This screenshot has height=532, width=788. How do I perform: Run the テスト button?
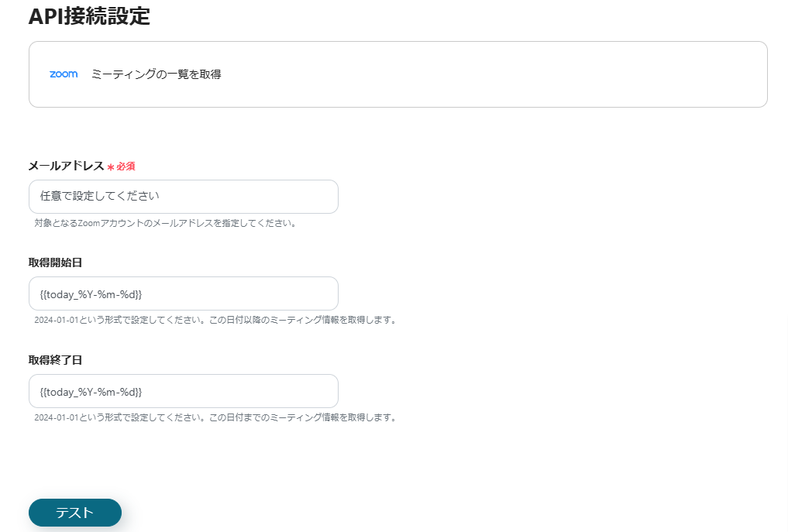pyautogui.click(x=75, y=513)
